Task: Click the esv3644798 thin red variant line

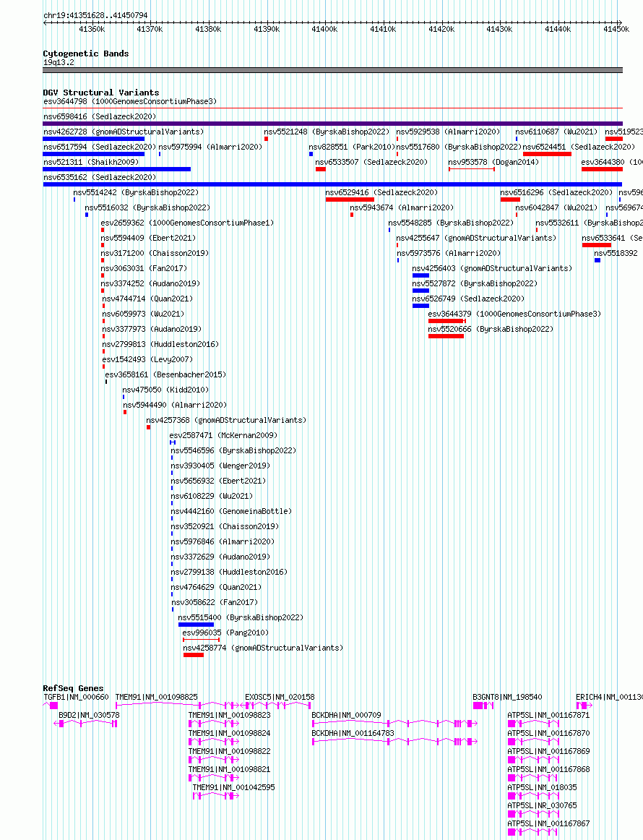Action: (332, 108)
